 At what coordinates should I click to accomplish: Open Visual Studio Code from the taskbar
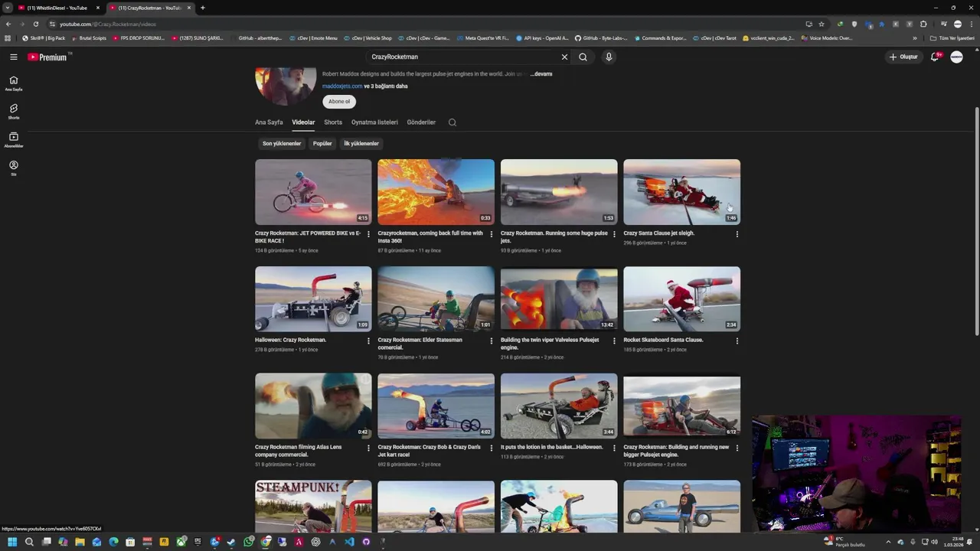(x=349, y=542)
